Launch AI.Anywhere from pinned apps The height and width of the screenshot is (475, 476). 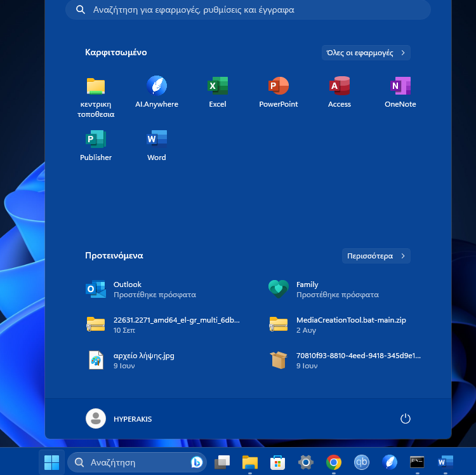pos(157,92)
